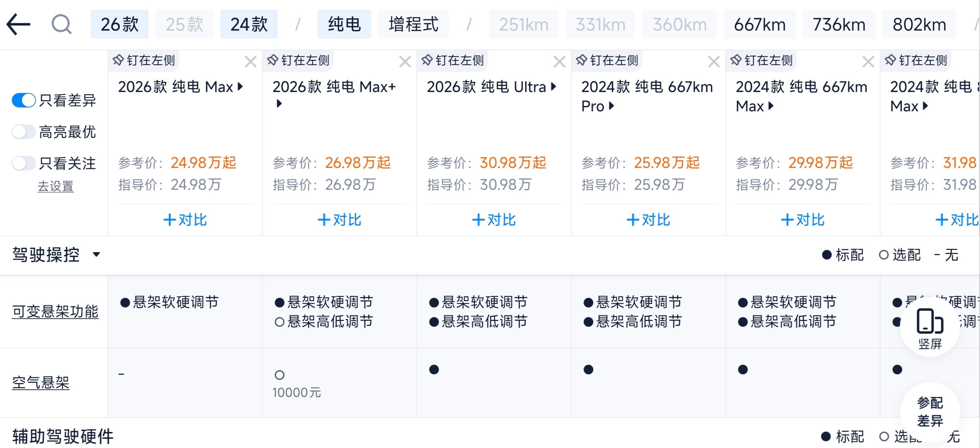Remove the 2026款 纯电 Max+ column
The image size is (980, 448).
click(x=405, y=62)
